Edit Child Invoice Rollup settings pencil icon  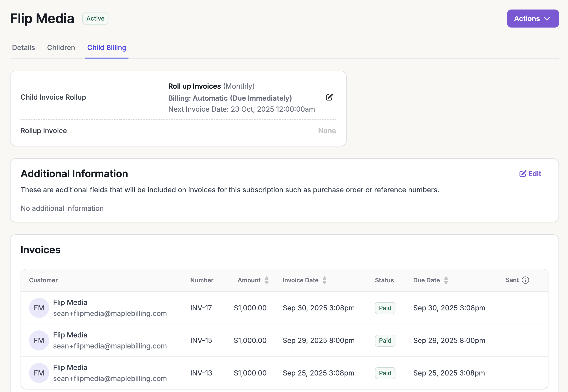(x=329, y=97)
